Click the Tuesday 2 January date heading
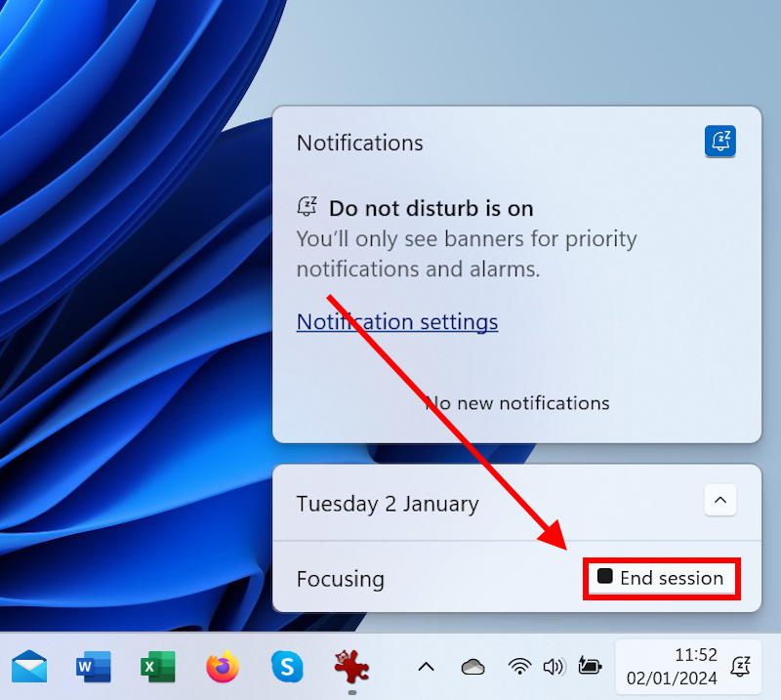 [388, 504]
